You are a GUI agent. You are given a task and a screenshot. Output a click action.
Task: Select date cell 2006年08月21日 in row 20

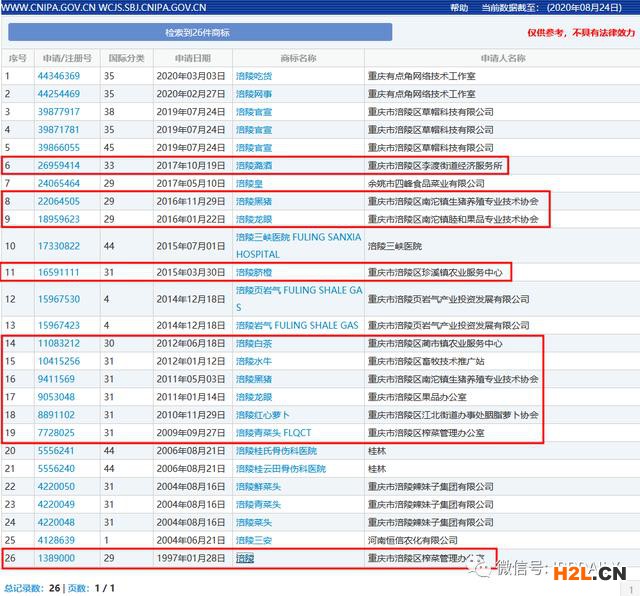click(191, 451)
